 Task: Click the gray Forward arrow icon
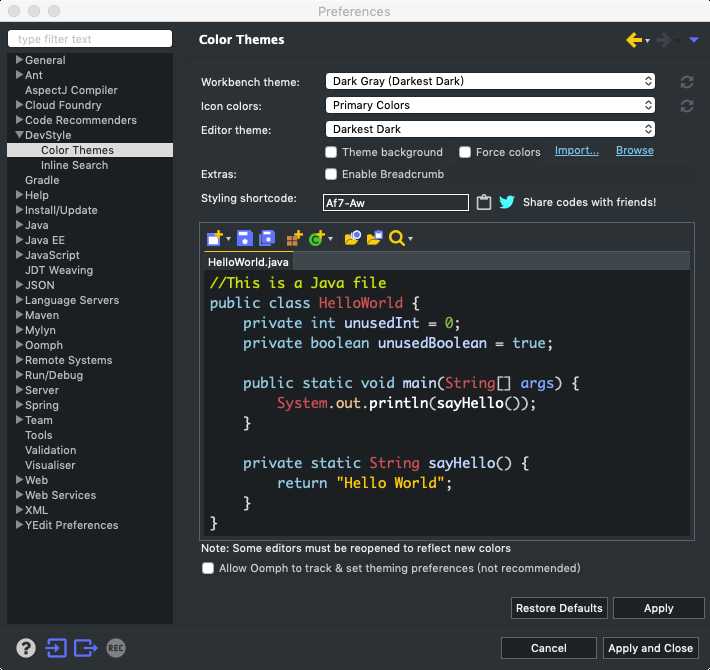(664, 40)
